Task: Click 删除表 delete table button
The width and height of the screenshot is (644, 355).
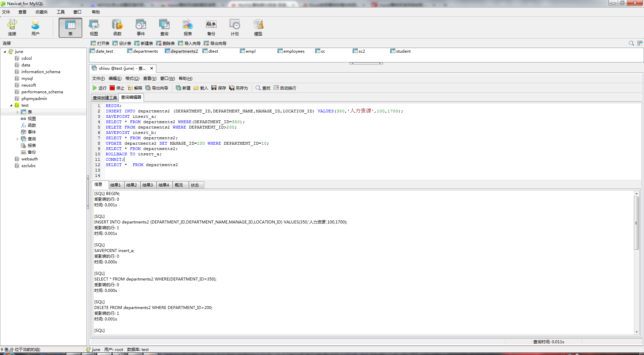Action: [x=165, y=43]
